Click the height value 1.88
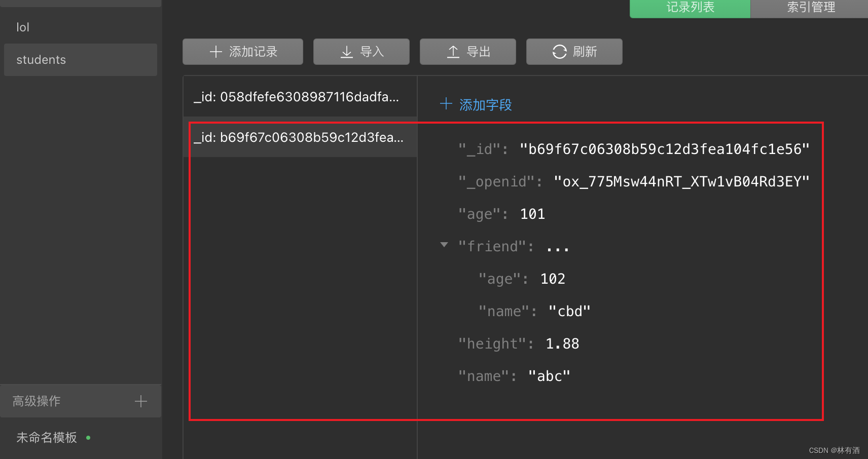This screenshot has height=459, width=868. (562, 344)
